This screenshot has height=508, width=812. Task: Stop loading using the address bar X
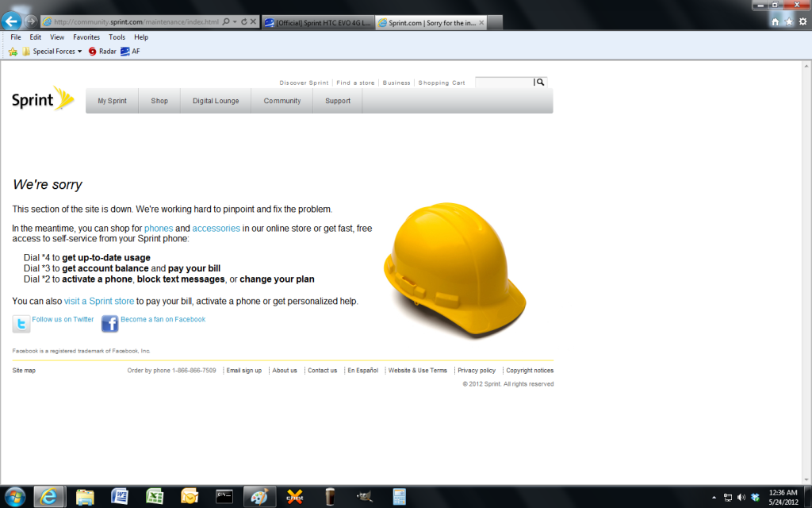[x=253, y=21]
